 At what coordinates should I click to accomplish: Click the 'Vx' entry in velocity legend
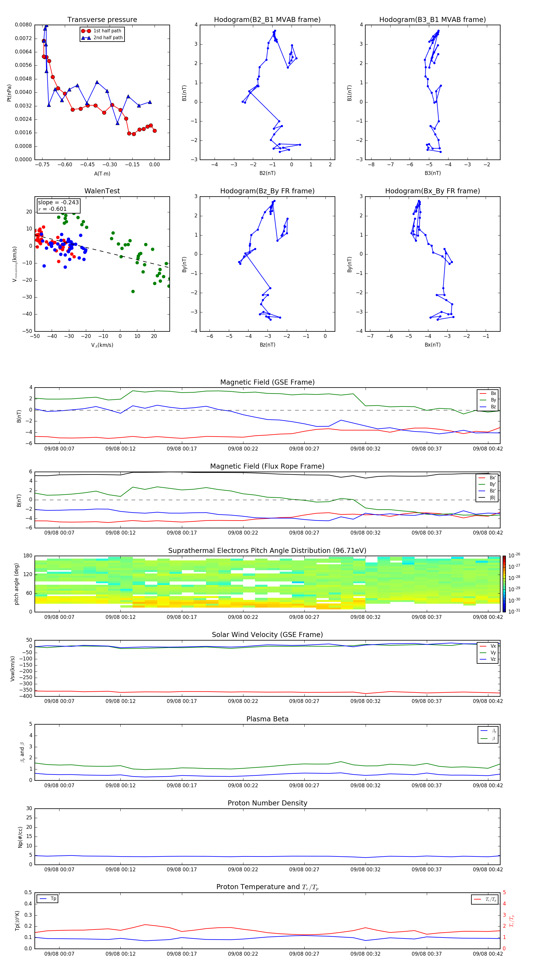pos(488,646)
